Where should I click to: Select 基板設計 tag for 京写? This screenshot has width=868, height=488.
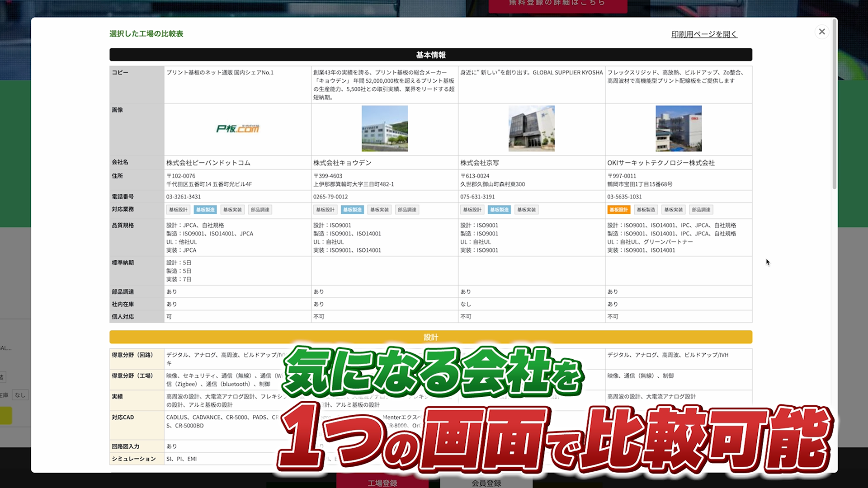[x=472, y=210]
